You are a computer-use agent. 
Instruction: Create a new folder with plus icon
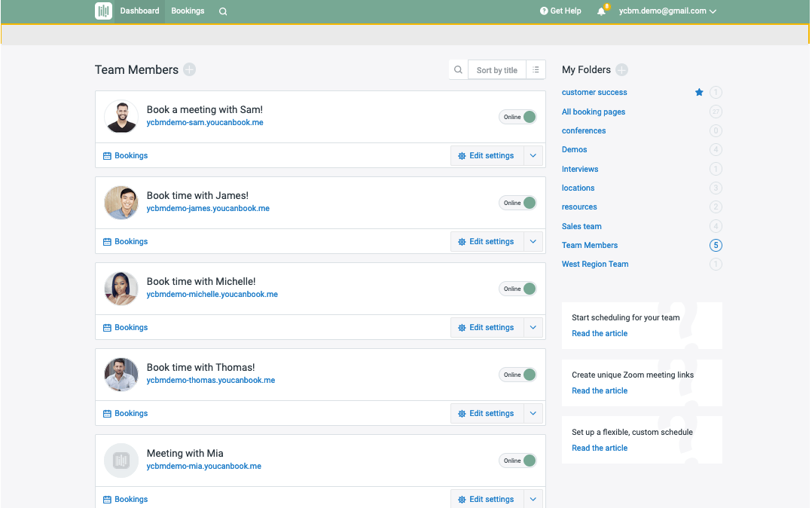point(621,70)
